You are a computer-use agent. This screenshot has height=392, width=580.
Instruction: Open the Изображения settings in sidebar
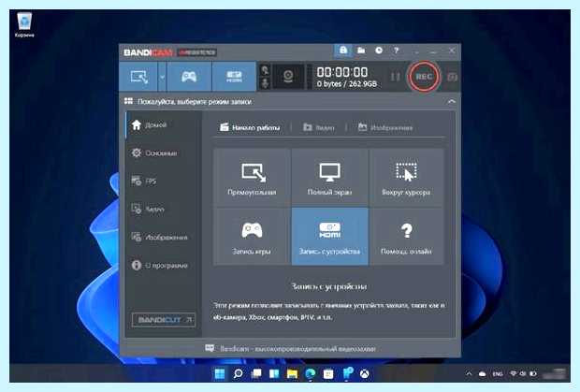(163, 237)
